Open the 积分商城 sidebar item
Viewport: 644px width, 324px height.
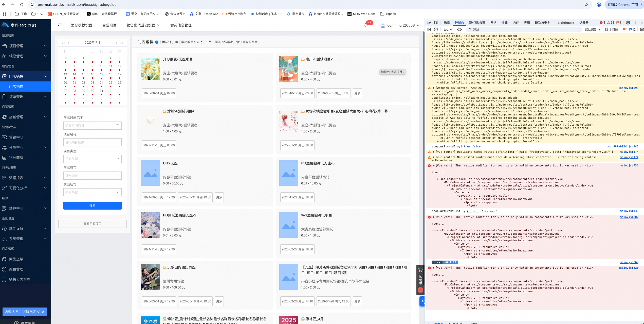(25, 158)
